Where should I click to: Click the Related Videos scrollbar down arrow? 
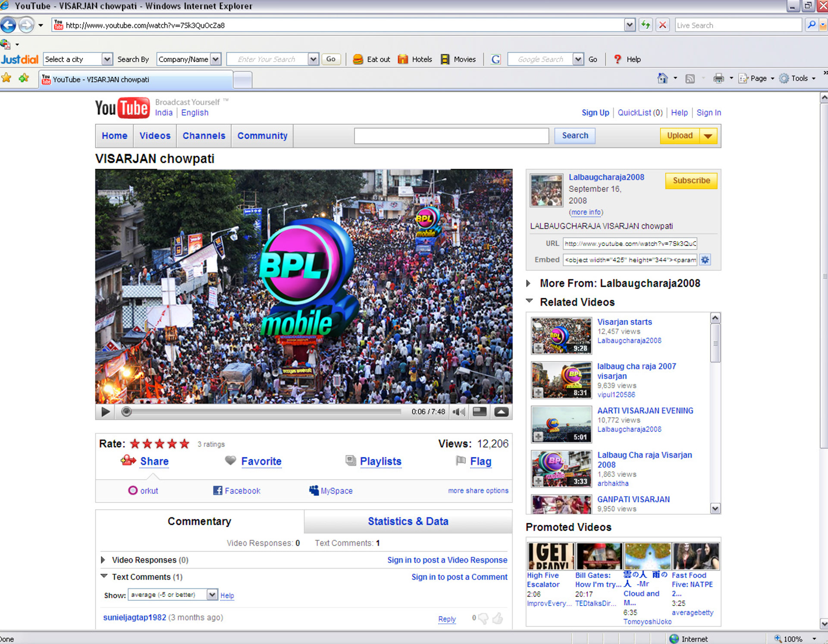[x=715, y=508]
